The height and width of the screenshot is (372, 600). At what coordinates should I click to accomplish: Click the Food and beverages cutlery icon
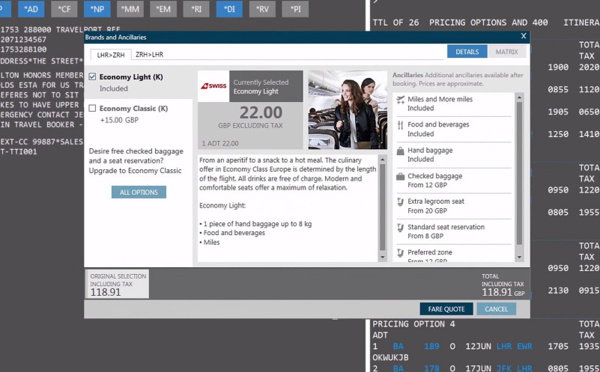[400, 125]
